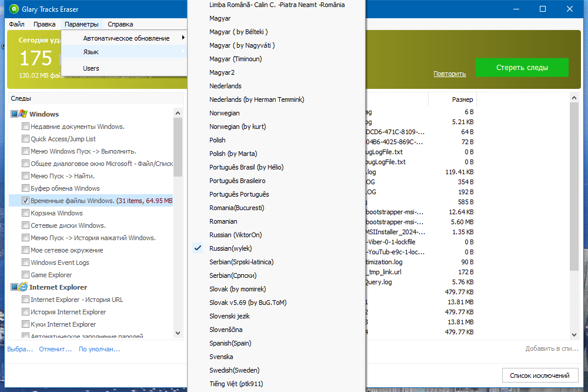Choose Português Português language
Image resolution: width=588 pixels, height=392 pixels.
click(276, 194)
